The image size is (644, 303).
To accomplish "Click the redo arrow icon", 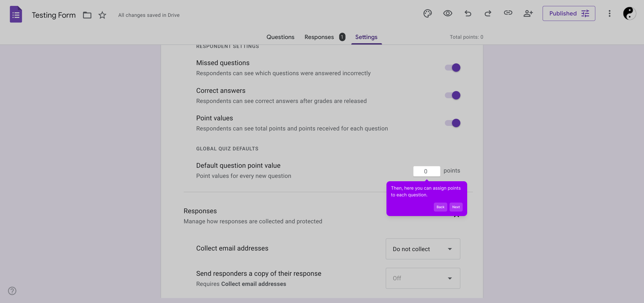I will 488,13.
